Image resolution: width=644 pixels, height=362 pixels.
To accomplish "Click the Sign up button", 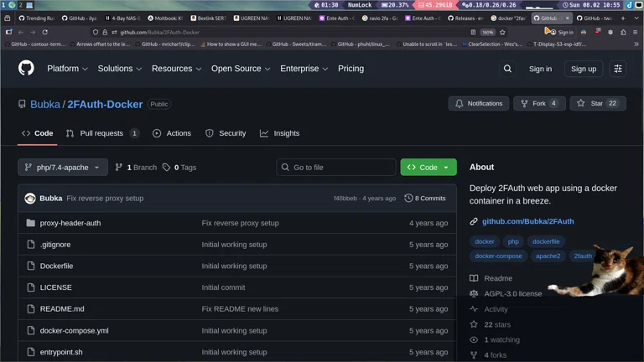I will pyautogui.click(x=583, y=69).
